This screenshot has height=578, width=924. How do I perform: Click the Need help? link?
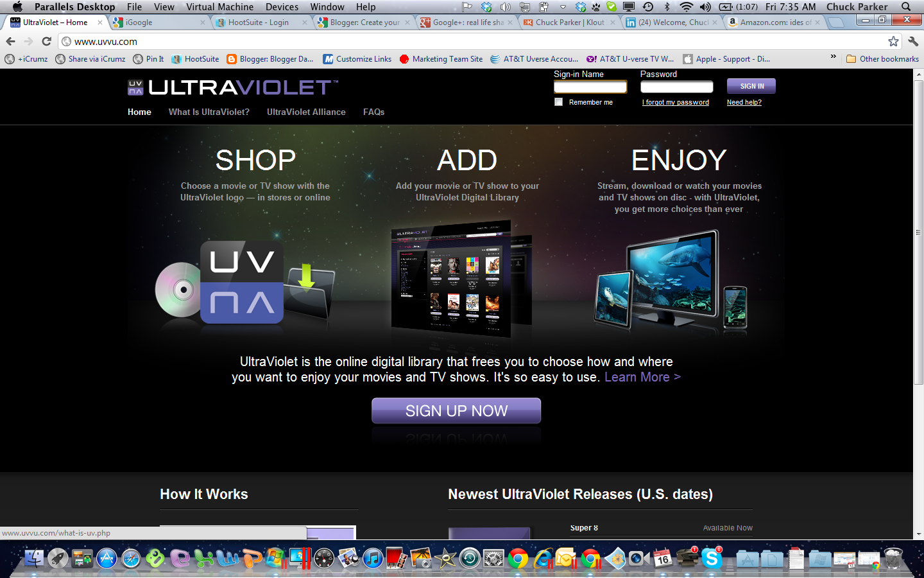[x=744, y=102]
